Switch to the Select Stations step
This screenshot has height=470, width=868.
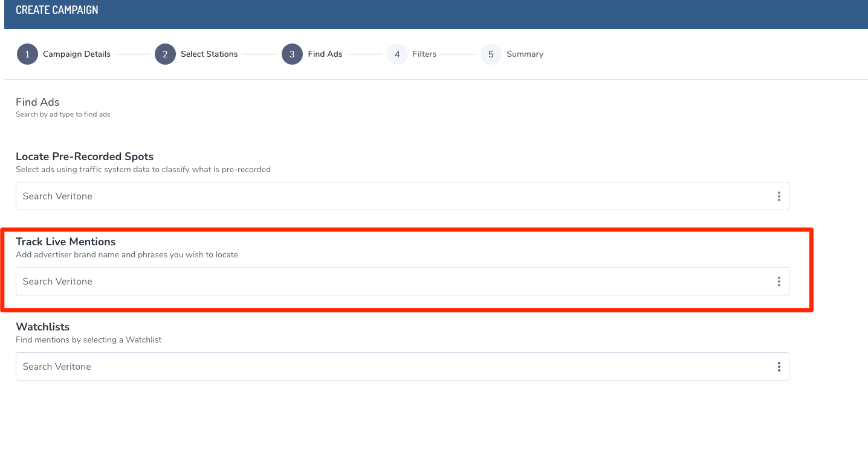[209, 54]
